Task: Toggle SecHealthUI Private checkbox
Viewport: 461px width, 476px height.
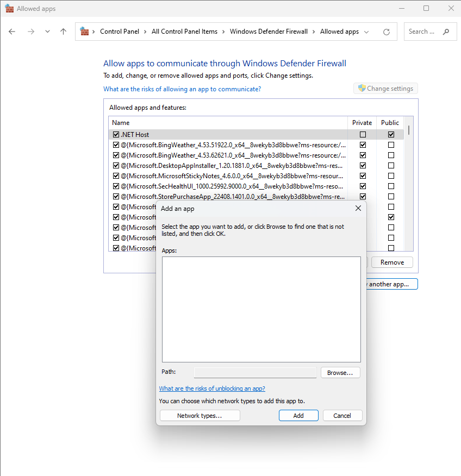Action: click(363, 186)
